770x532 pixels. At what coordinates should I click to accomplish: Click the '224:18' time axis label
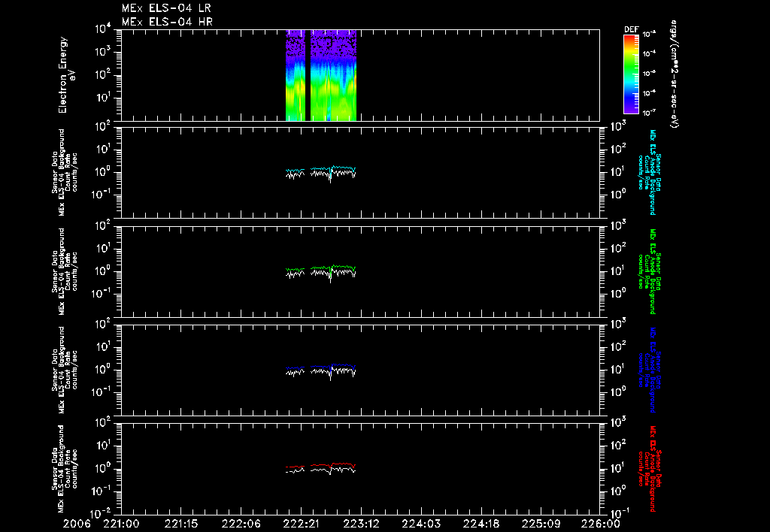coord(480,524)
